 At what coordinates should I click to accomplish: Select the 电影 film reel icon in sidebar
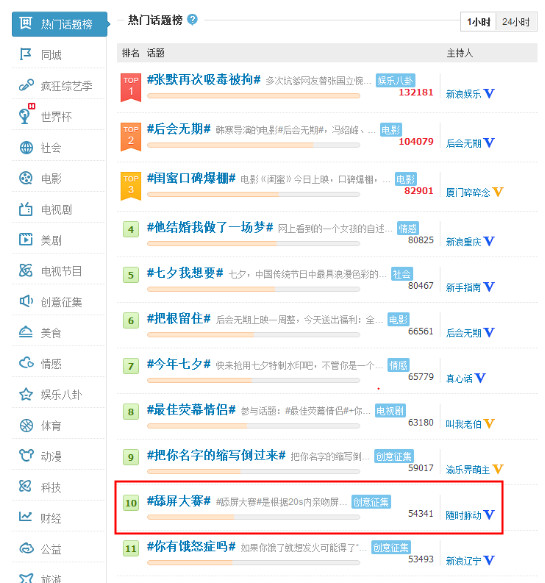tap(26, 178)
